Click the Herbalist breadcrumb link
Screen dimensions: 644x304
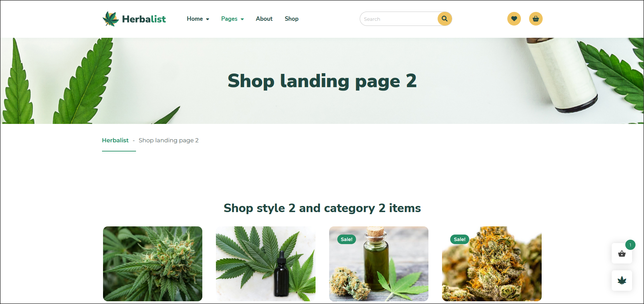[115, 140]
